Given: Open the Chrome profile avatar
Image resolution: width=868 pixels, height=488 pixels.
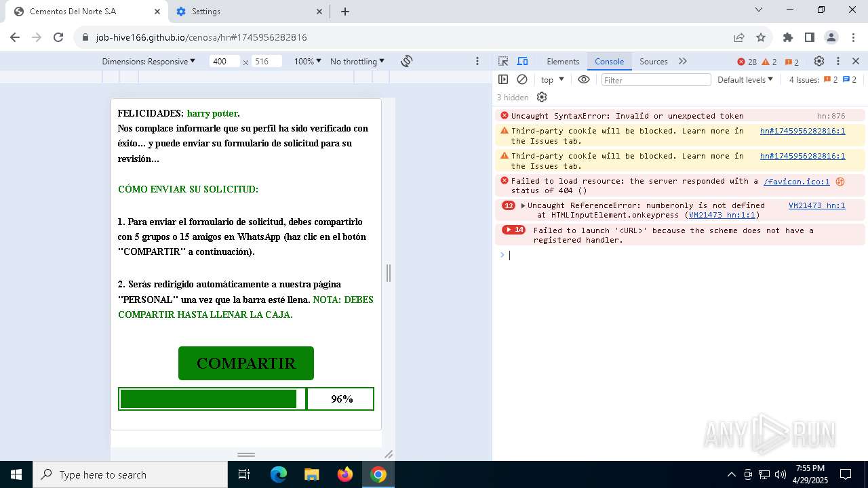Looking at the screenshot, I should [831, 37].
